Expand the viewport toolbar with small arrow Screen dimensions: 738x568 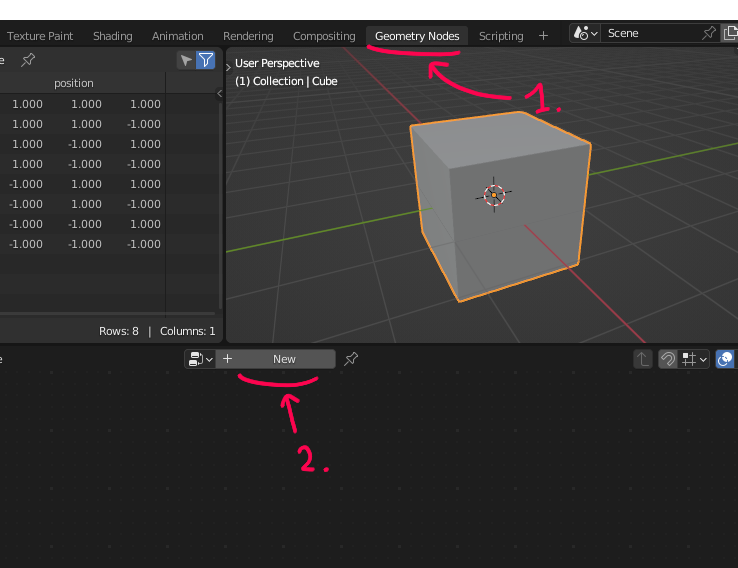(229, 66)
